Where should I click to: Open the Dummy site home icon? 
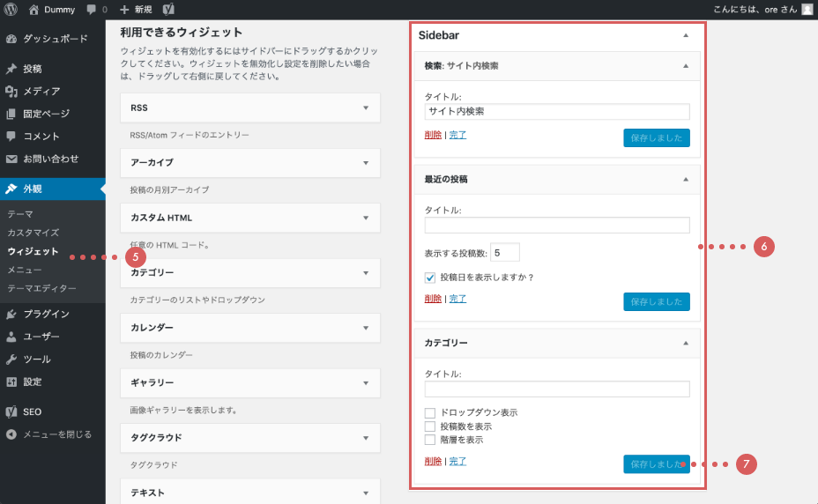pyautogui.click(x=34, y=10)
